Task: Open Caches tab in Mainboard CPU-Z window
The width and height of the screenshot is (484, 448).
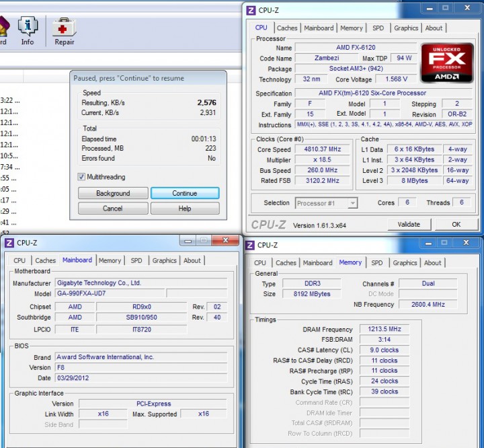Action: (x=46, y=260)
